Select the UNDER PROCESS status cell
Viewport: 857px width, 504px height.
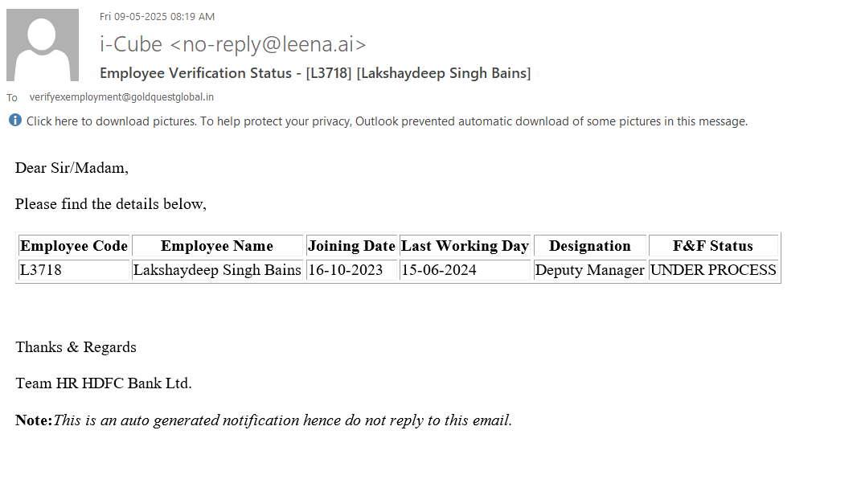pos(713,270)
